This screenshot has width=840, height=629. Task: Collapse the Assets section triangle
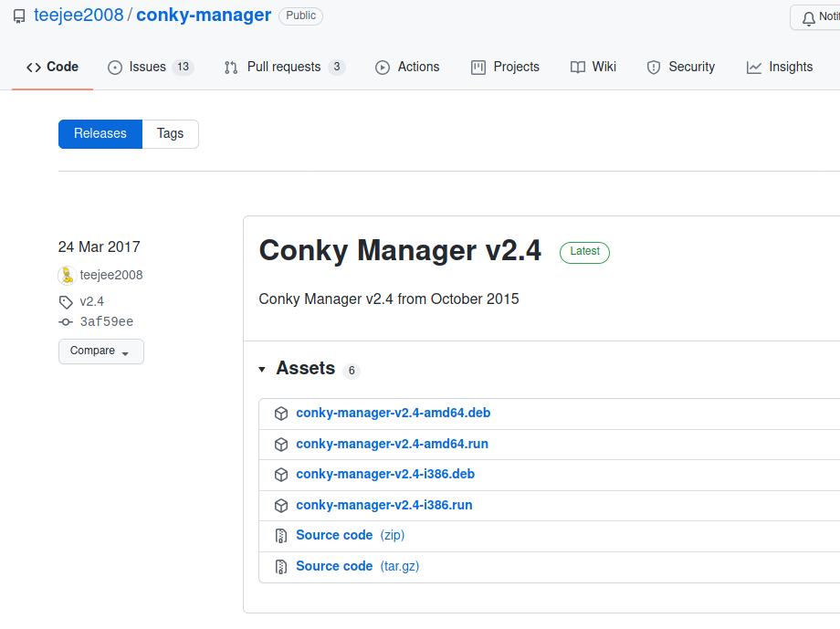pyautogui.click(x=262, y=370)
